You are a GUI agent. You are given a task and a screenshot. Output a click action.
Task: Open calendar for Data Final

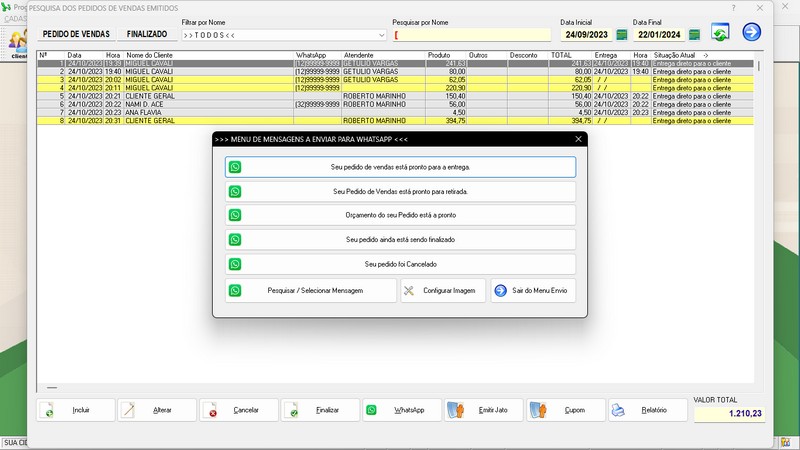pyautogui.click(x=694, y=35)
